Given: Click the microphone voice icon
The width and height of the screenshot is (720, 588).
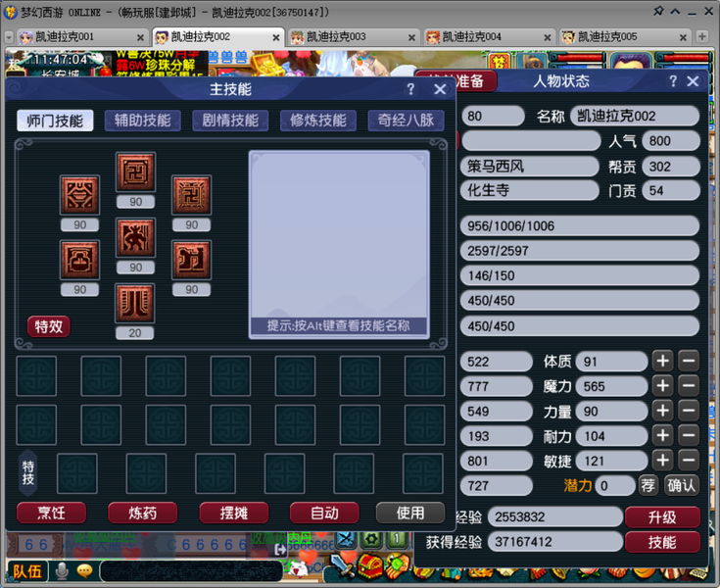Looking at the screenshot, I should click(62, 571).
